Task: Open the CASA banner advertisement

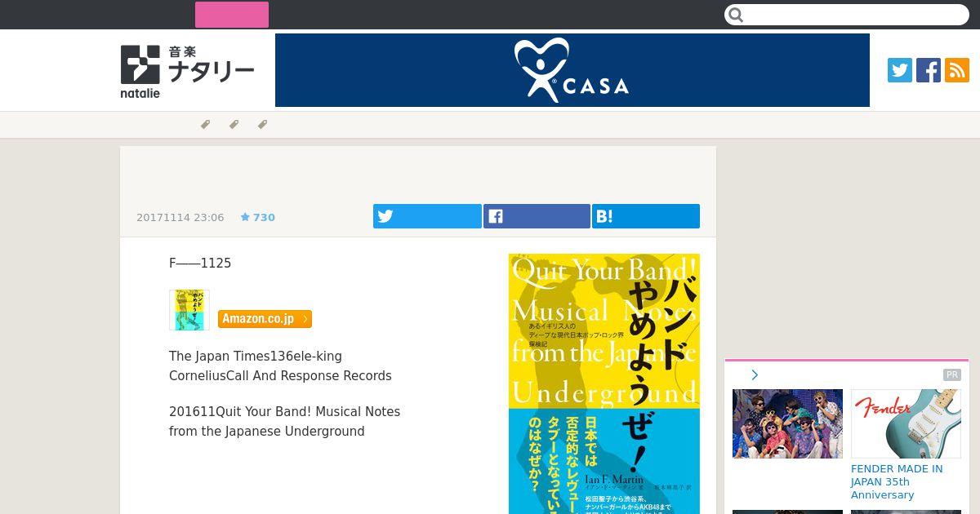Action: pyautogui.click(x=572, y=70)
